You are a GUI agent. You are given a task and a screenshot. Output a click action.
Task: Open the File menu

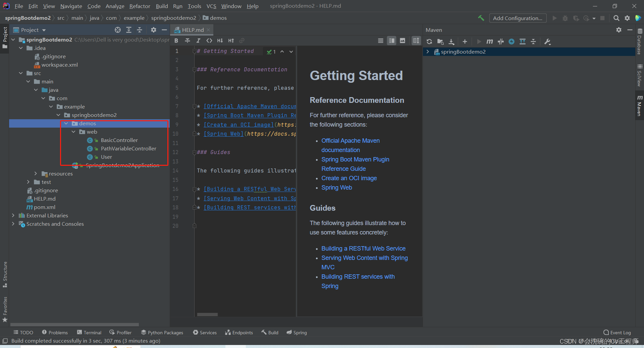click(x=19, y=6)
